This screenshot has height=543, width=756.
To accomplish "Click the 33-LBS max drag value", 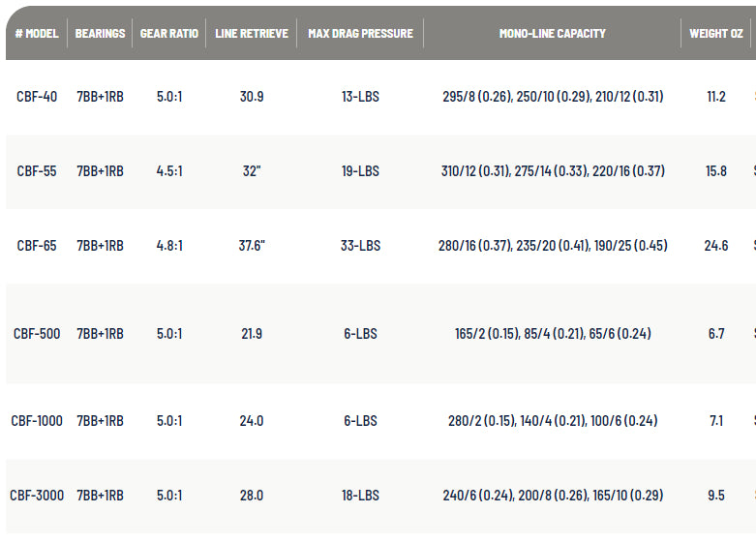I will tap(360, 246).
